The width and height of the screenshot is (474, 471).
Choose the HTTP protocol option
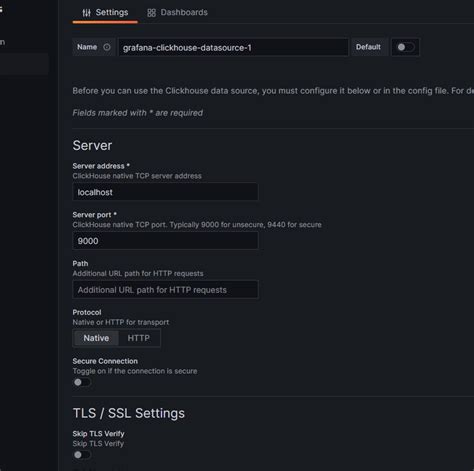click(139, 338)
